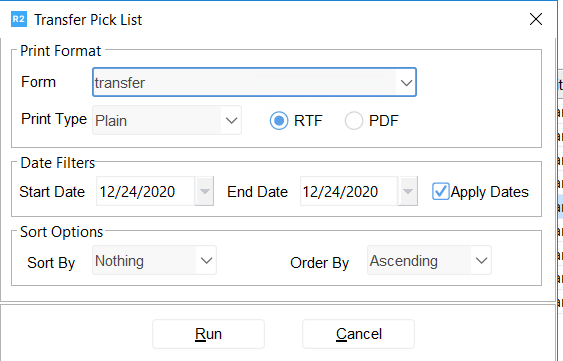Expand the Sort By dropdown
563x361 pixels.
click(154, 260)
